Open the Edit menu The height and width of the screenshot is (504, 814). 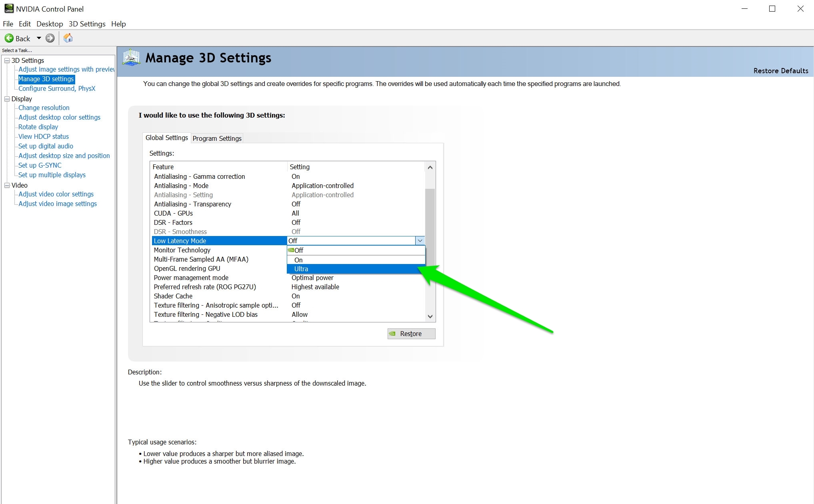pyautogui.click(x=25, y=24)
